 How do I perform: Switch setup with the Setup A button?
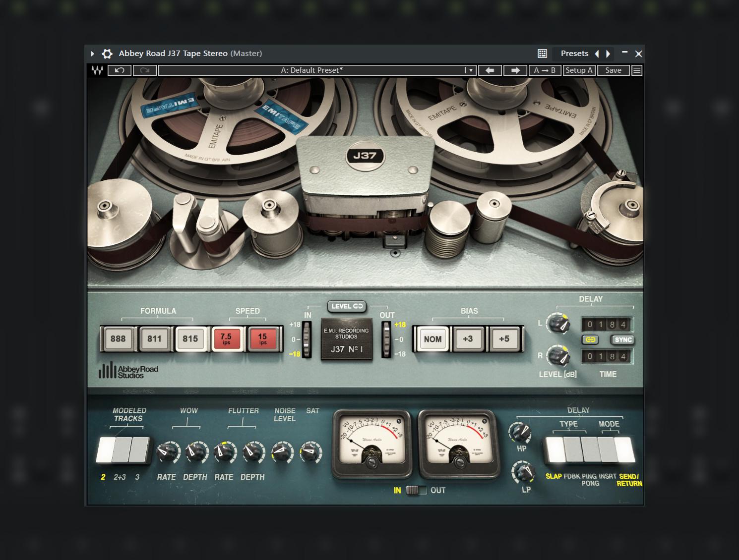pyautogui.click(x=579, y=70)
